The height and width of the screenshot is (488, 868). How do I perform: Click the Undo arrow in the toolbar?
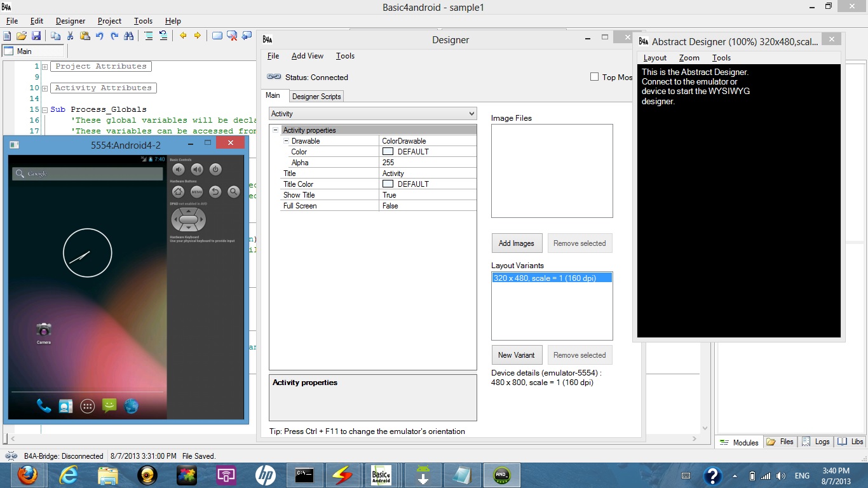tap(100, 36)
